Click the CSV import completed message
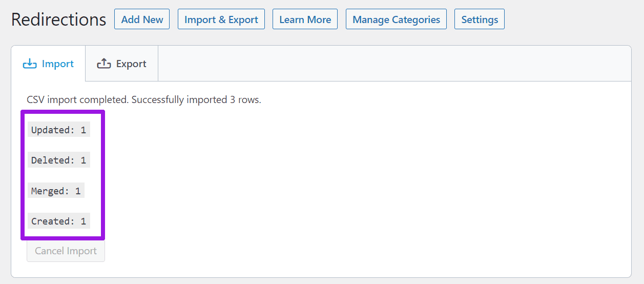Viewport: 644px width, 284px height. [144, 99]
